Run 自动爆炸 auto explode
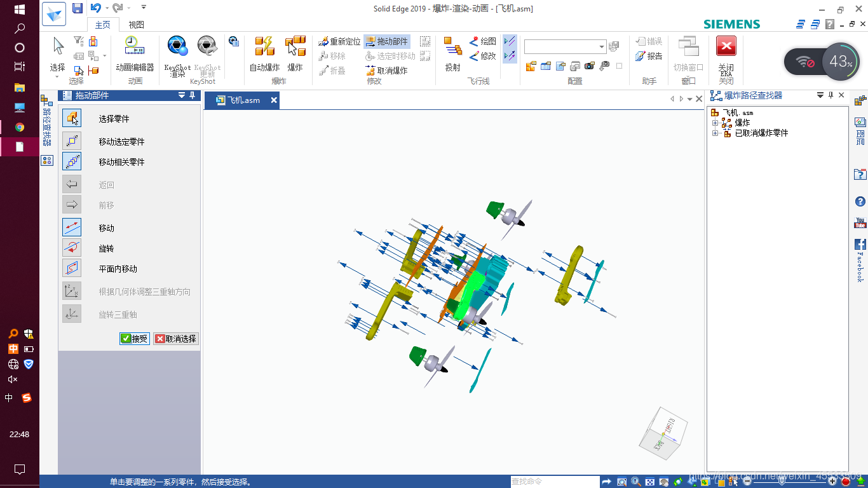 [x=264, y=53]
